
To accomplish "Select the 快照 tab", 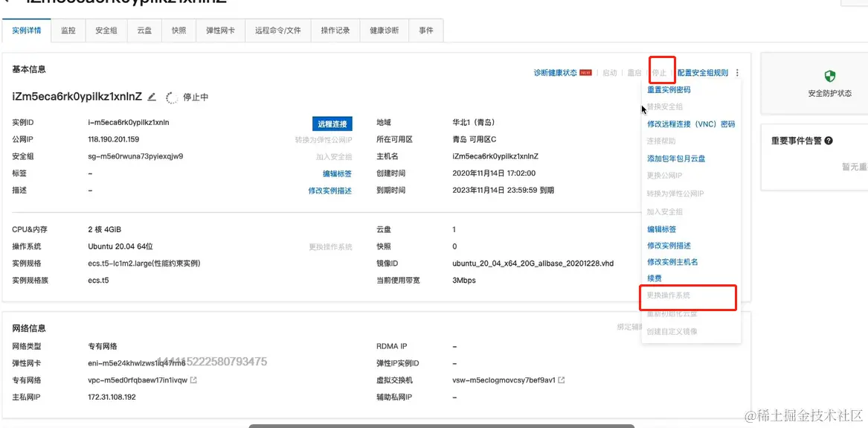I will [x=179, y=31].
